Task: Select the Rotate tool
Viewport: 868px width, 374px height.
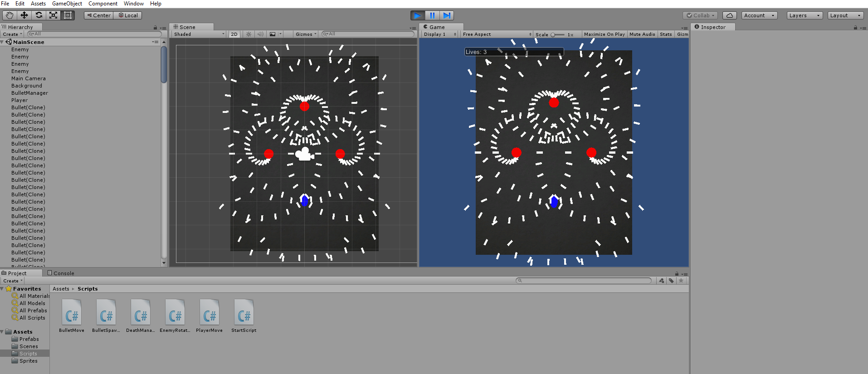Action: [39, 15]
